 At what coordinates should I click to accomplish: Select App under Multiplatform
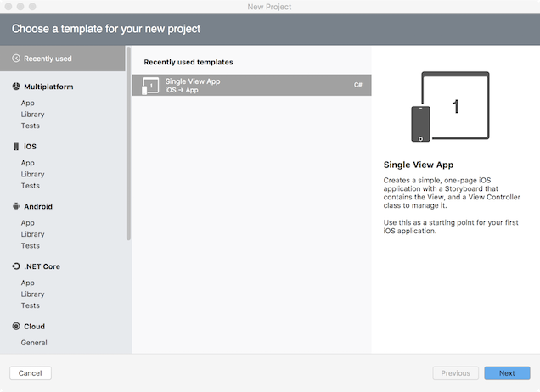[x=27, y=103]
